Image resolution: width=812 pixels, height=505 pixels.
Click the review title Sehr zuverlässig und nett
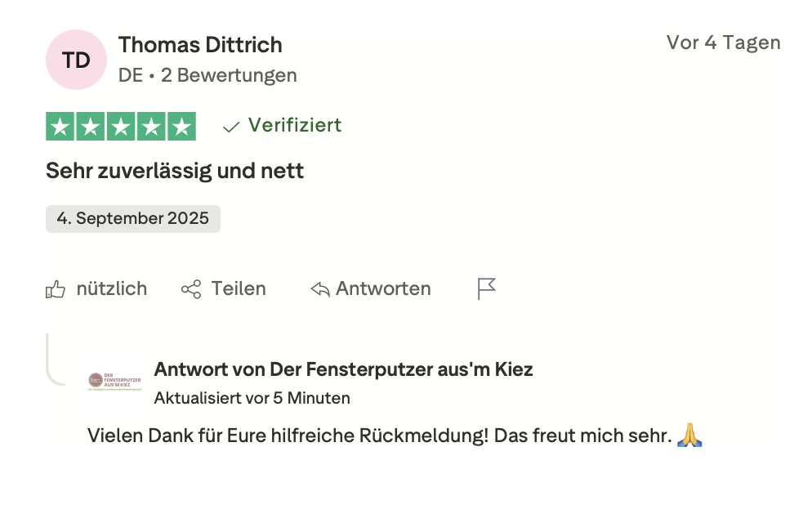click(x=175, y=172)
